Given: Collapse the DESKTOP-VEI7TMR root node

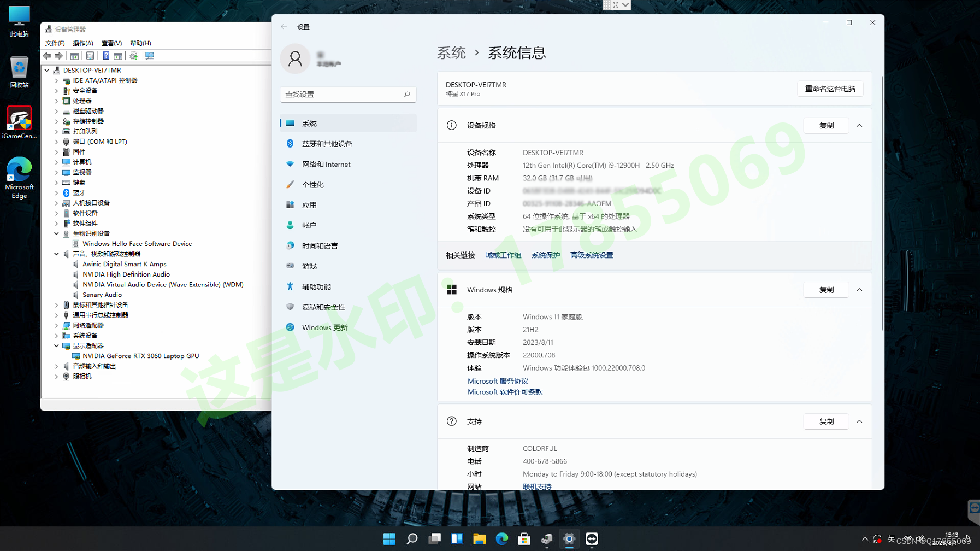Looking at the screenshot, I should point(47,70).
